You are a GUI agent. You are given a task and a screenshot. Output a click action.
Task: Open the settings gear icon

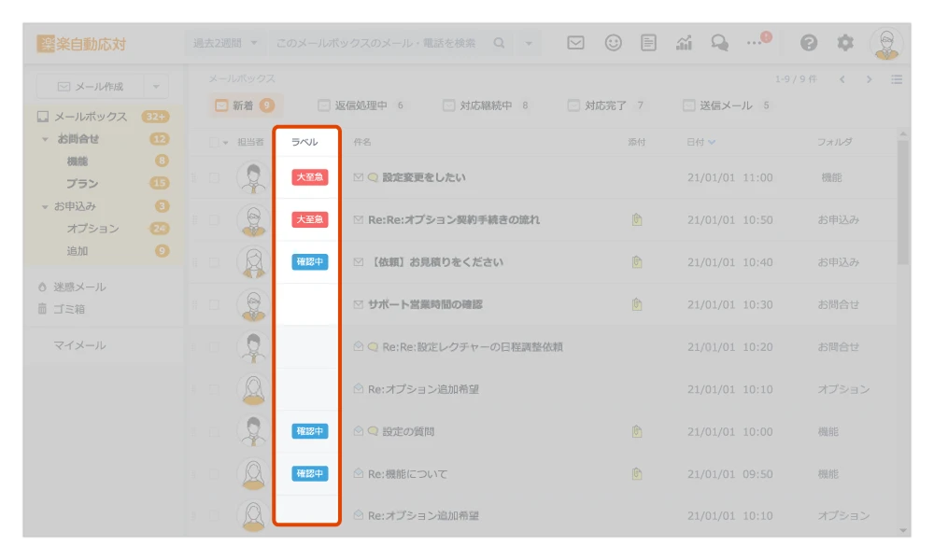(x=844, y=43)
